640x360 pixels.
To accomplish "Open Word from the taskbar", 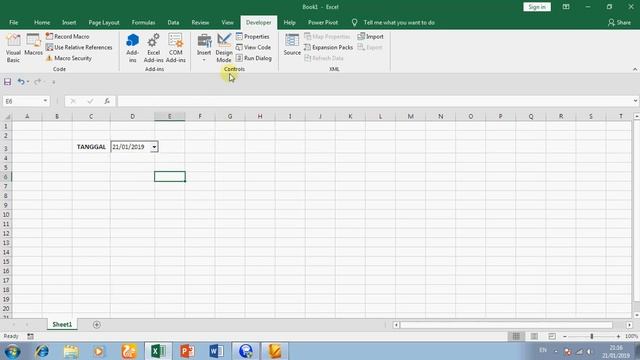I will pos(216,351).
